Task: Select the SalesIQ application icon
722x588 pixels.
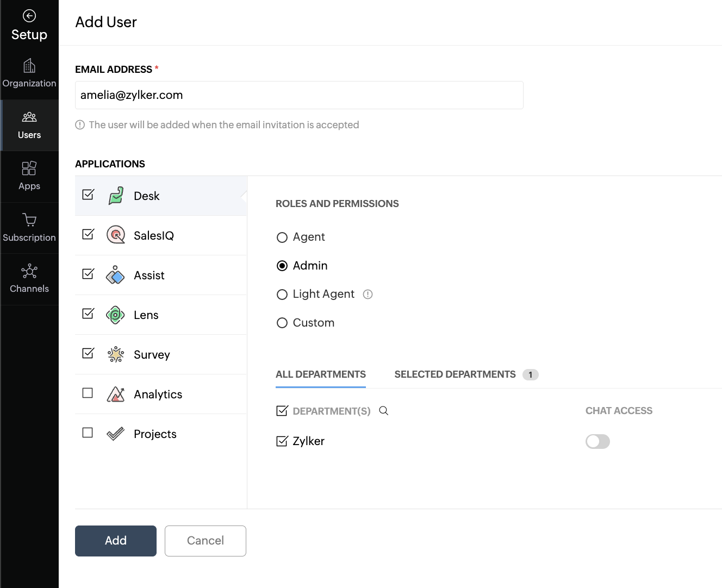Action: 115,235
